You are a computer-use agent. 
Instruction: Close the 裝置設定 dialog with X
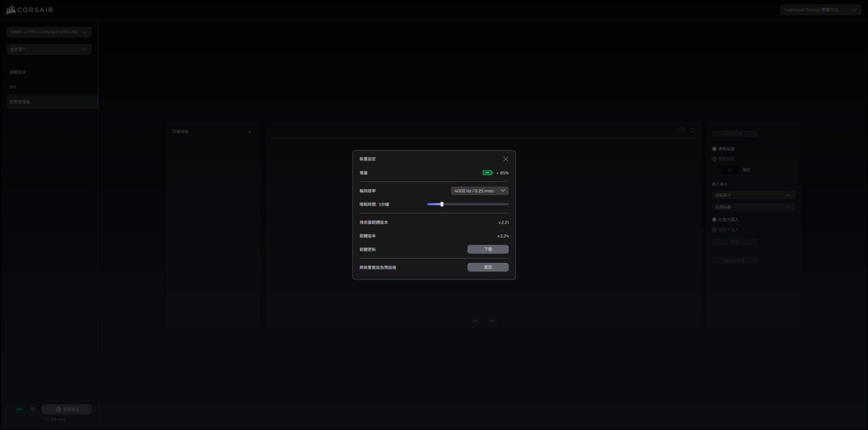pos(505,159)
